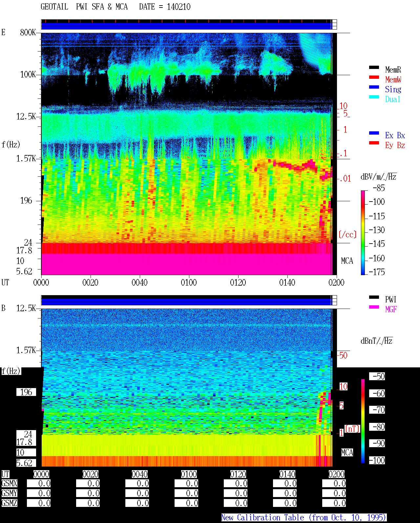The image size is (420, 523).
Task: Click the black PWI legend swatch
Action: point(374,297)
